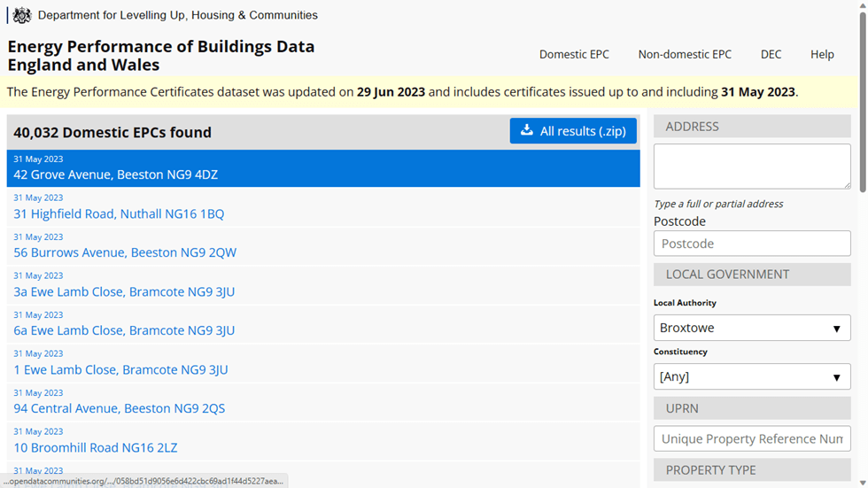Download All results (.zip)
Viewport: 868px width, 488px height.
point(573,131)
